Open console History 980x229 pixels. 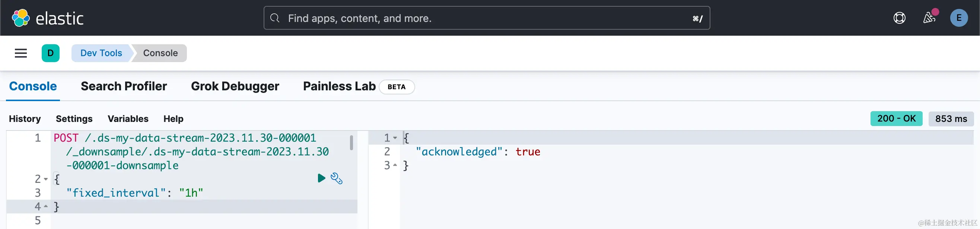tap(25, 119)
